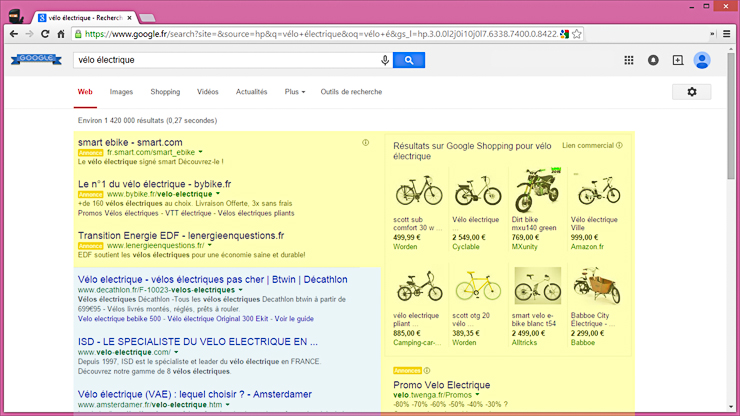
Task: Open Promo Velo Electrique ad link
Action: click(442, 385)
